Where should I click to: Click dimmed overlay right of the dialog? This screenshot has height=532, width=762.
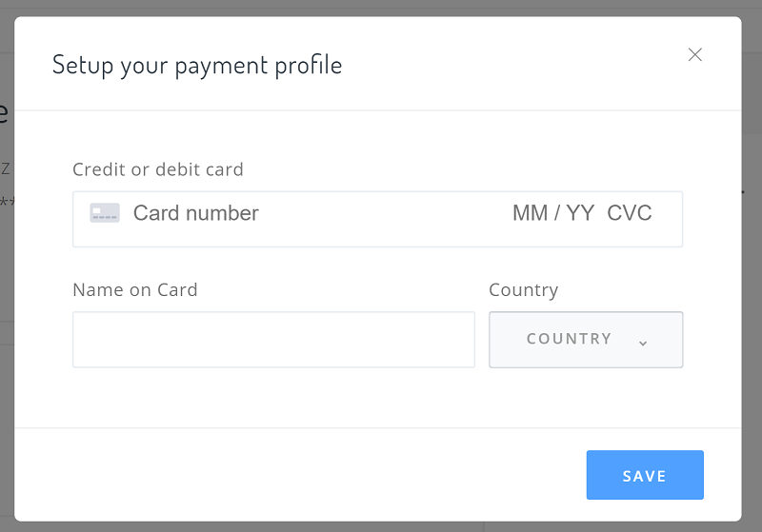coord(752,267)
